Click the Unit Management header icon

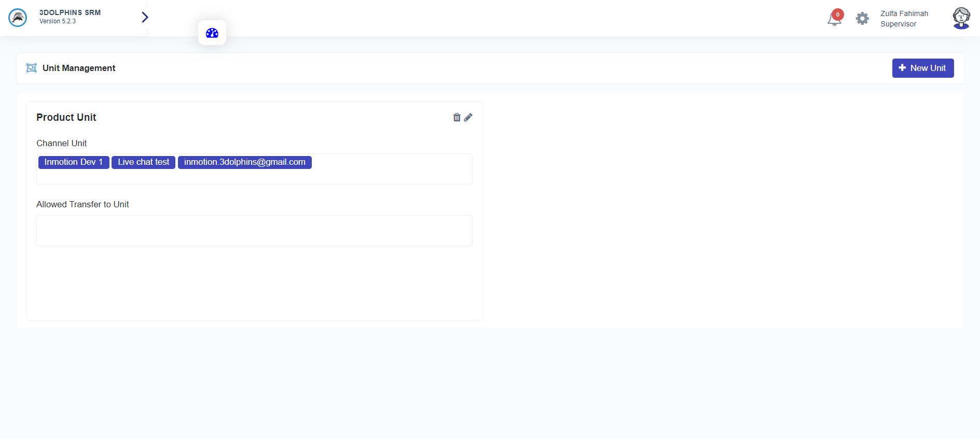[x=32, y=68]
